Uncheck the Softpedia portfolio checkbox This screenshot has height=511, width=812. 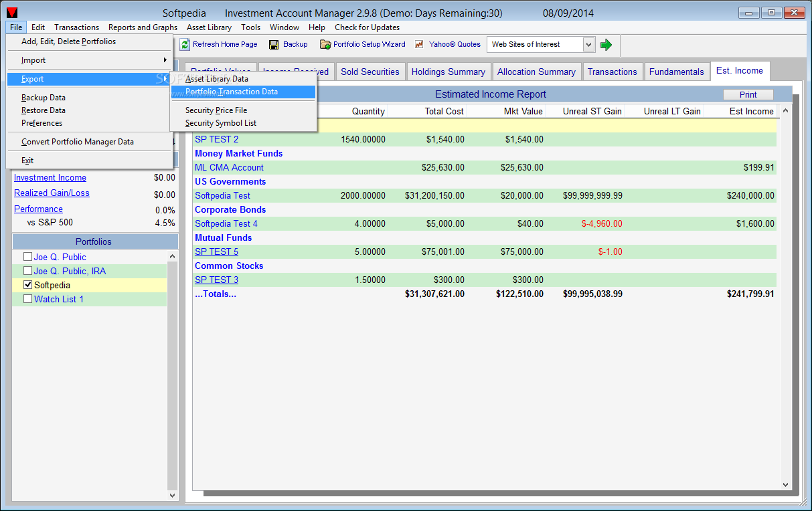coord(27,285)
